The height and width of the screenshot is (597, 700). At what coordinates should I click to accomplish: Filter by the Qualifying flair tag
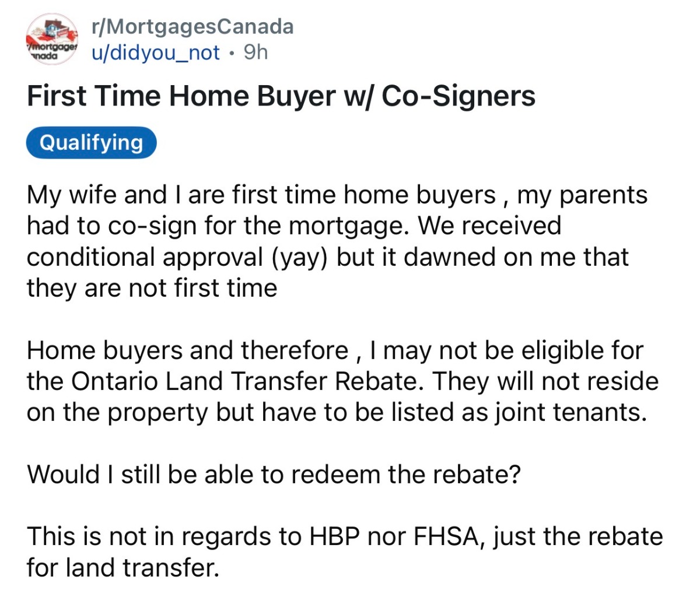92,143
